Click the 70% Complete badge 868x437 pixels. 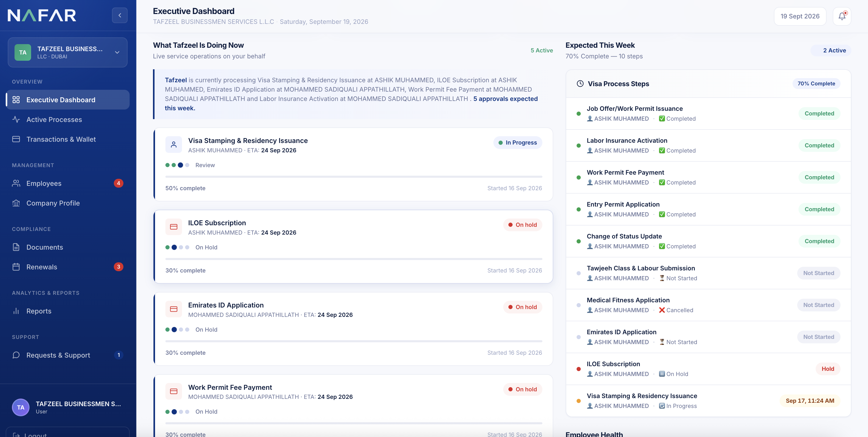(816, 84)
